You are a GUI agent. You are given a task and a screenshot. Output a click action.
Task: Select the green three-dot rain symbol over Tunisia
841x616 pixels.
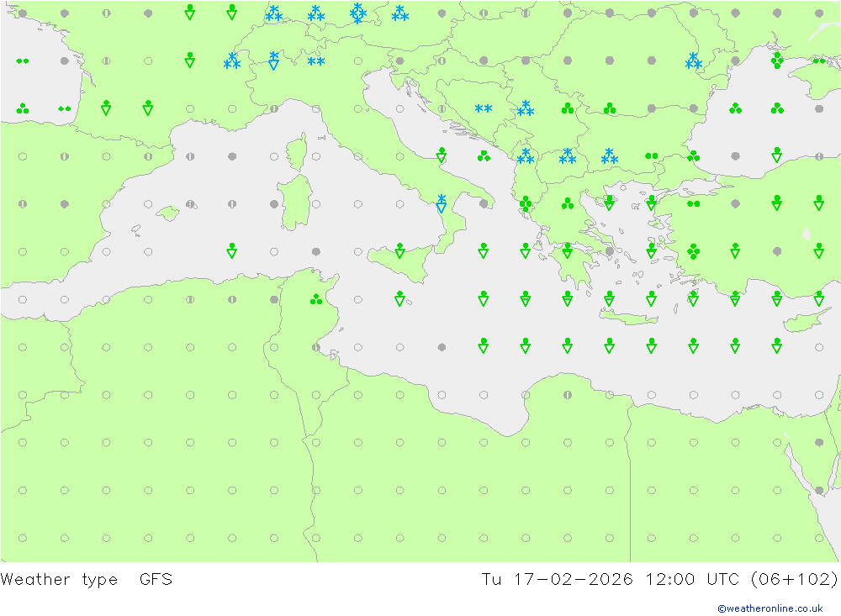coord(316,299)
